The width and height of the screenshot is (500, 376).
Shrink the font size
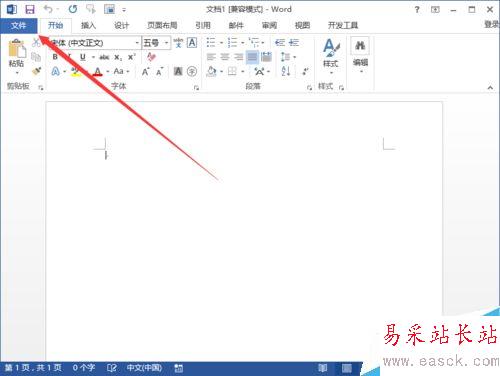click(x=160, y=71)
